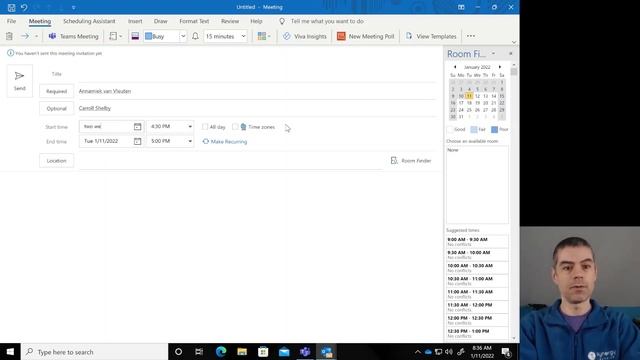The height and width of the screenshot is (360, 640).
Task: Open Quick Access Toolbar customize arrow
Action: 73,7
